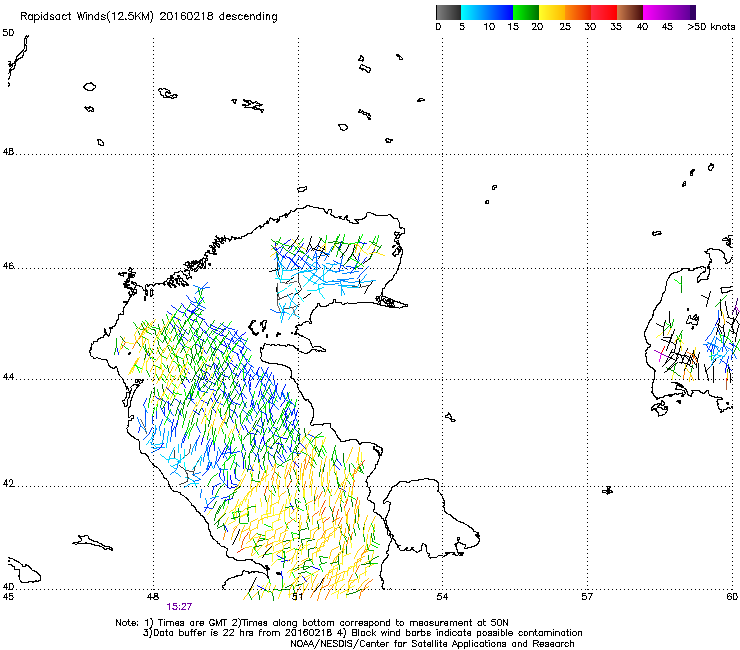Click latitude label '46' on left axis

point(8,266)
